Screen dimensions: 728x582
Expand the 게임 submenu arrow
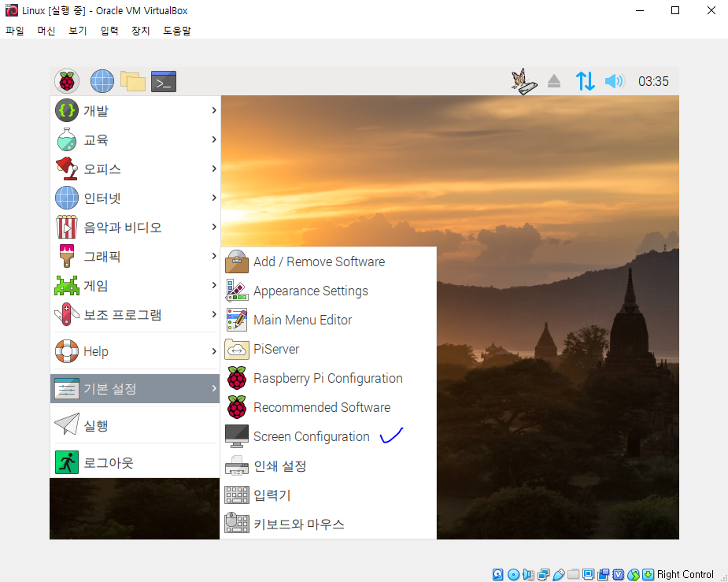click(x=214, y=285)
